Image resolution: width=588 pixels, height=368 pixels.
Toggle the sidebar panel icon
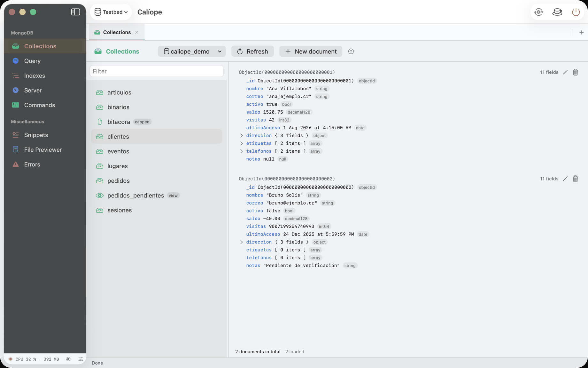[x=75, y=12]
